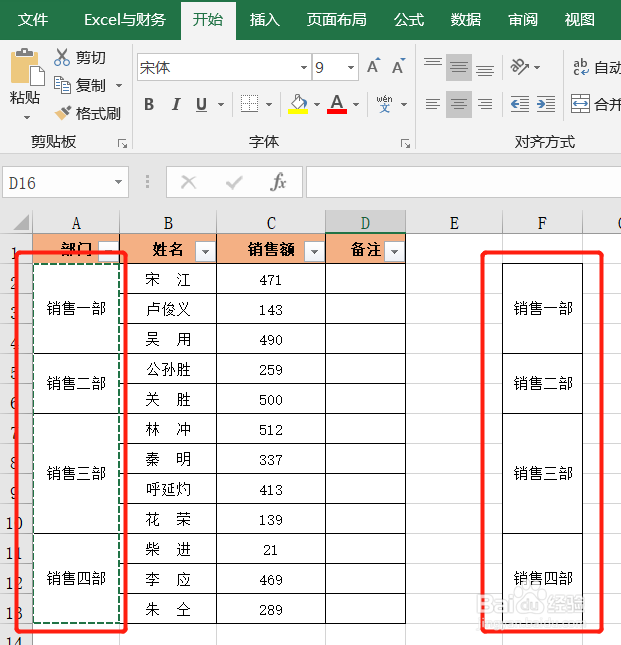Expand underline style arrow
Viewport: 621px width, 645px height.
click(x=221, y=104)
